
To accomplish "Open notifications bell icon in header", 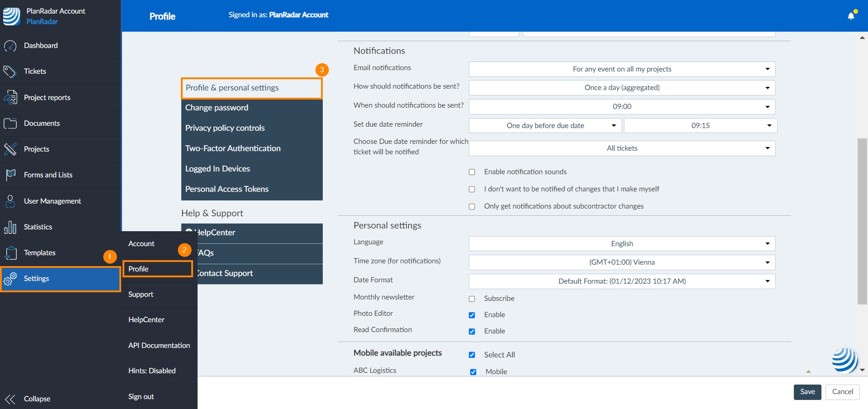I will 851,16.
